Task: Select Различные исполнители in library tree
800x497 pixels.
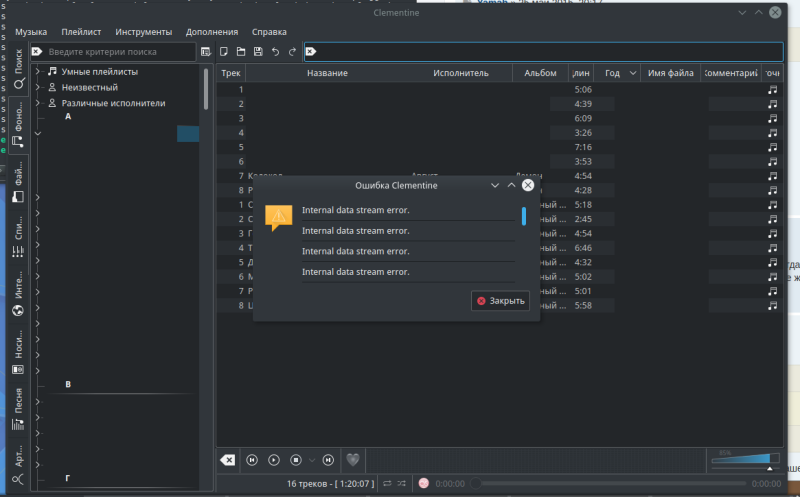Action: (x=113, y=103)
